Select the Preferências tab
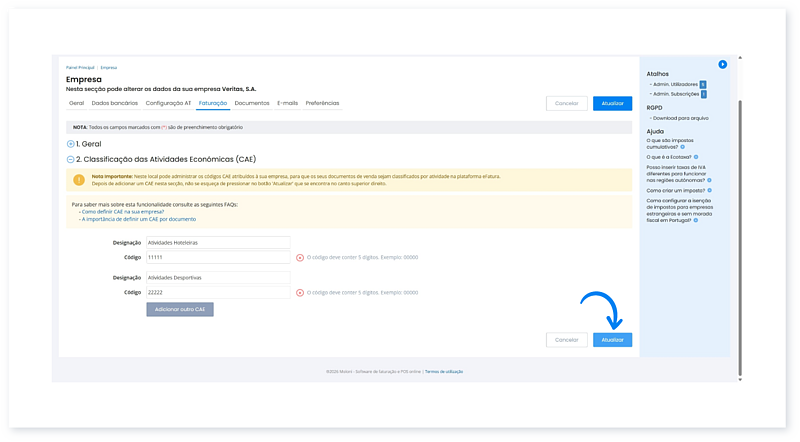 [322, 103]
